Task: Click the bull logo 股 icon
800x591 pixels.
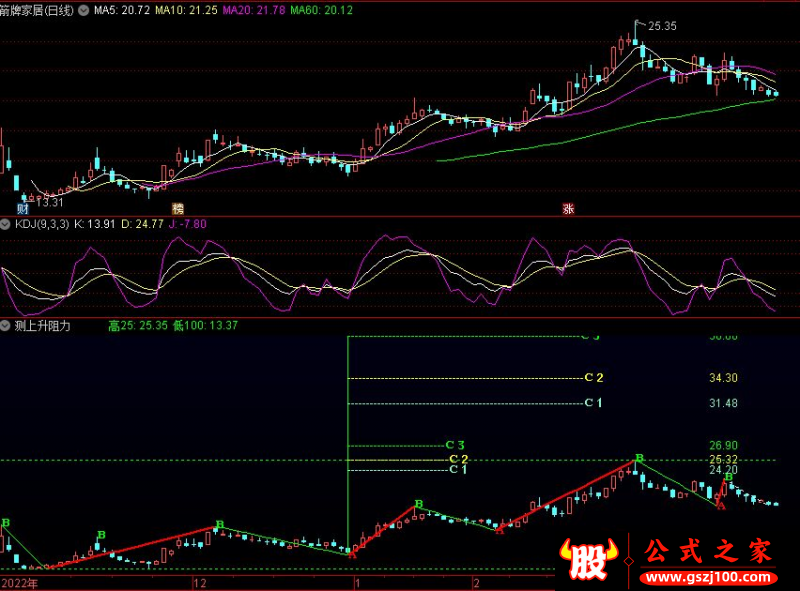Action: tap(590, 560)
